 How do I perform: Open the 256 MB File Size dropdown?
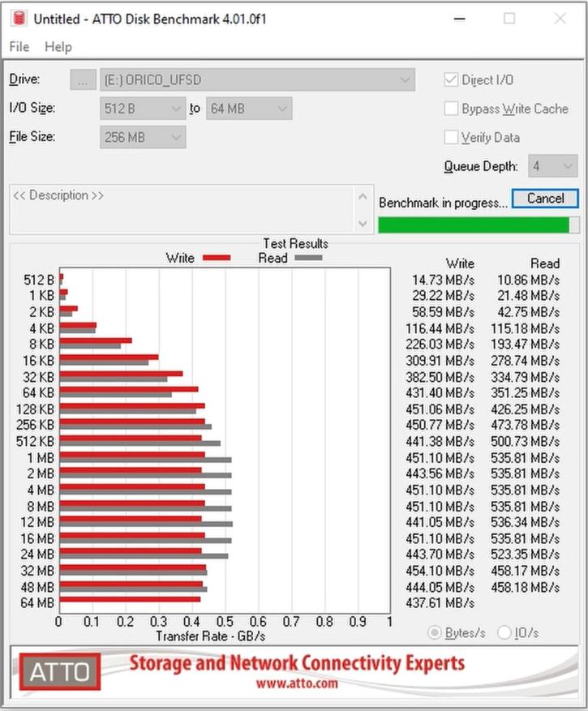(x=143, y=137)
